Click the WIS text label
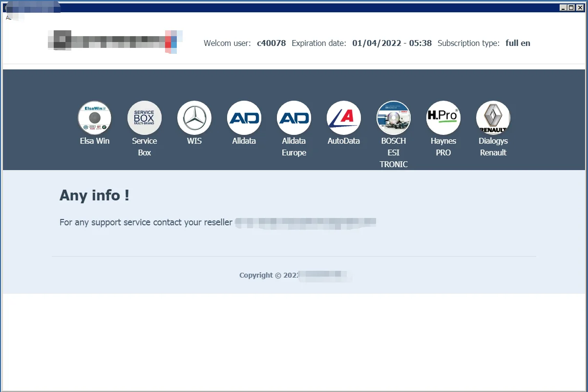Image resolution: width=588 pixels, height=392 pixels. click(194, 141)
